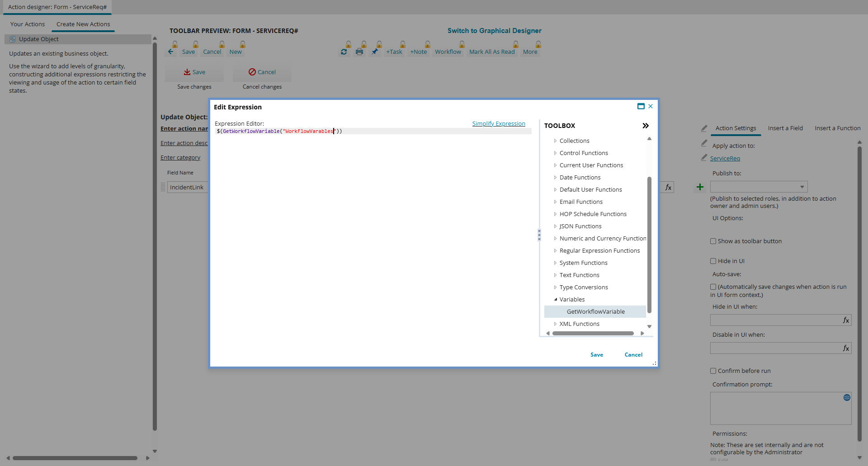Screen dimensions: 868x466
Task: Click the refresh icon in toolbar preview
Action: click(344, 52)
